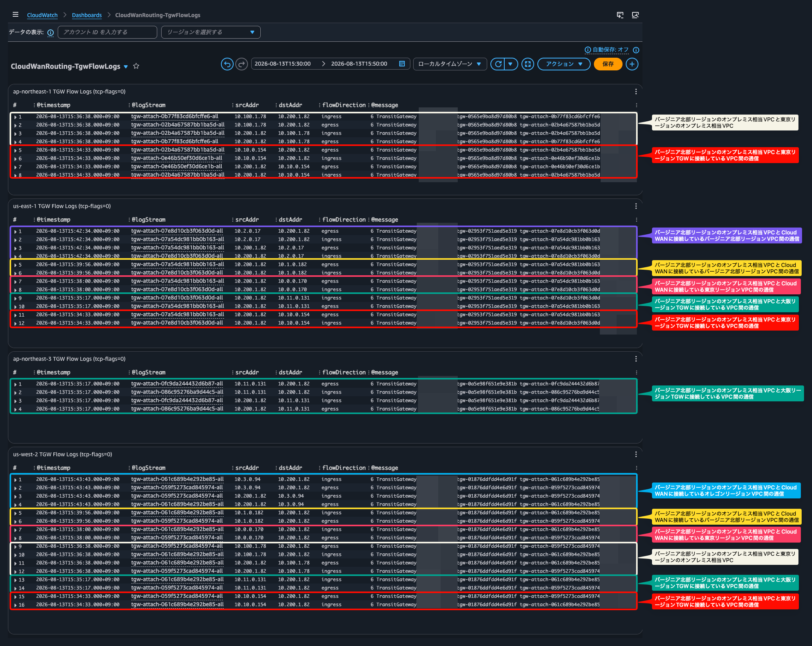This screenshot has width=812, height=646.
Task: Mark the dashboard as favorite with the star
Action: point(136,66)
